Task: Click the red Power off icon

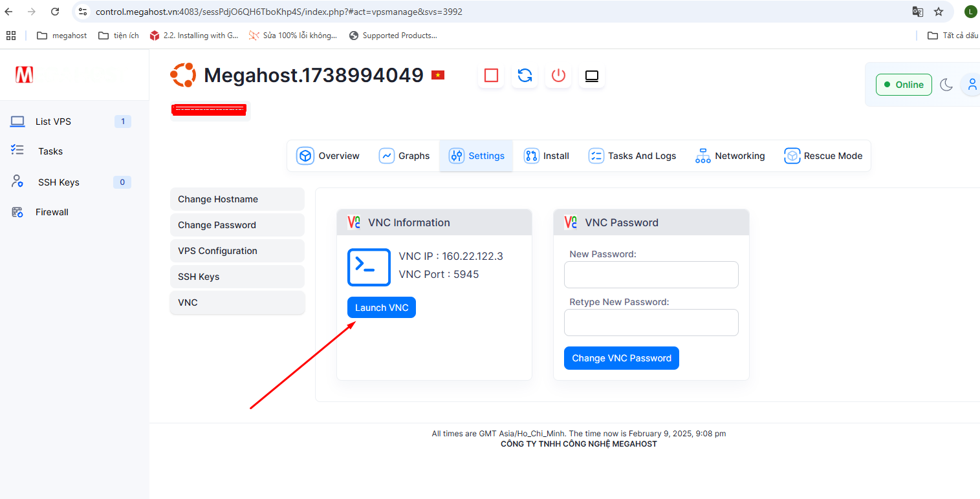Action: point(558,76)
